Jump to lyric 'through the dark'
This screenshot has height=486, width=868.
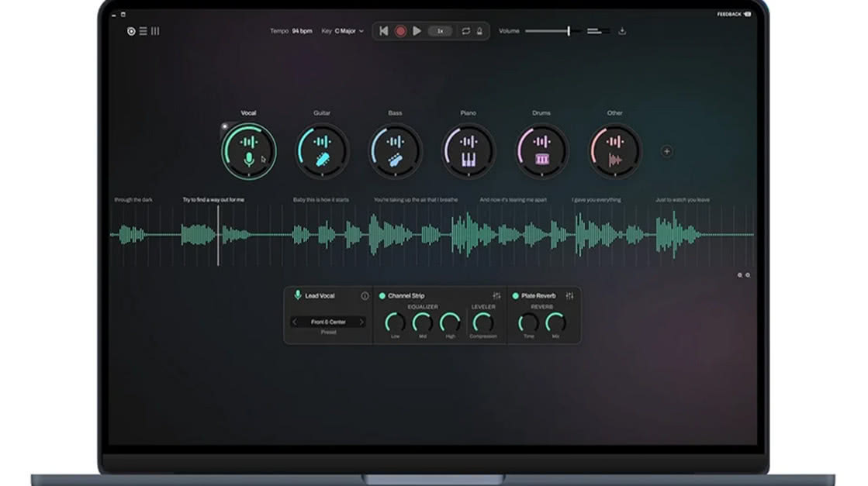(133, 200)
